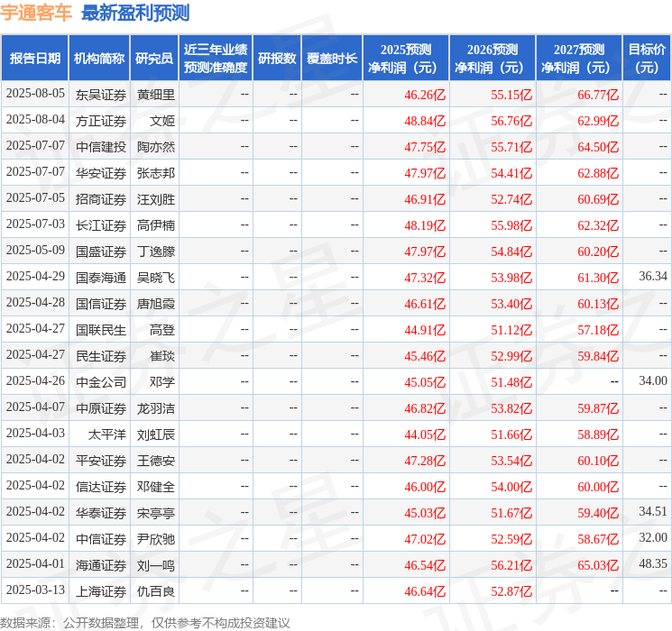Select the 机构简称 column header
672x631 pixels.
[99, 59]
